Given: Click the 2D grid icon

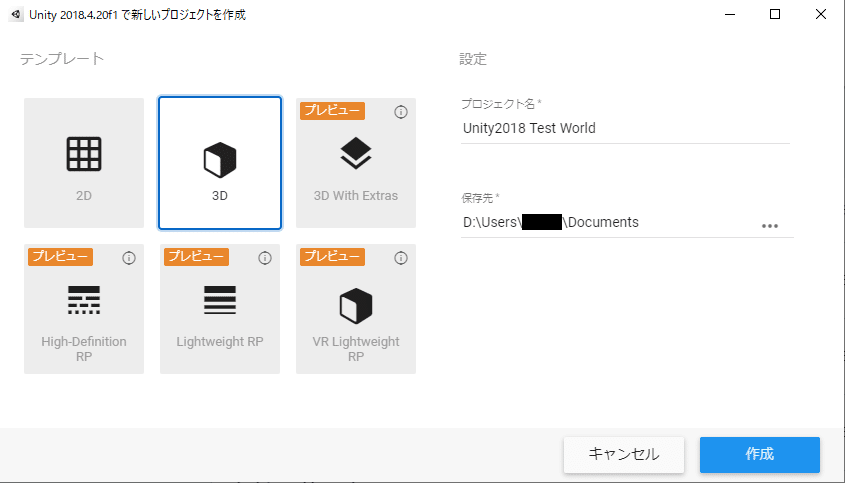Looking at the screenshot, I should (x=84, y=154).
